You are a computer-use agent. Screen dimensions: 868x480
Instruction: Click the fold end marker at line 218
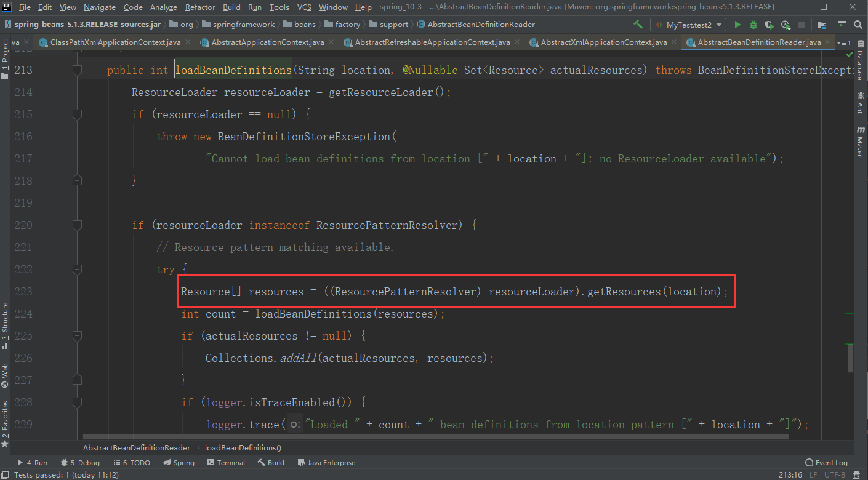pyautogui.click(x=77, y=181)
